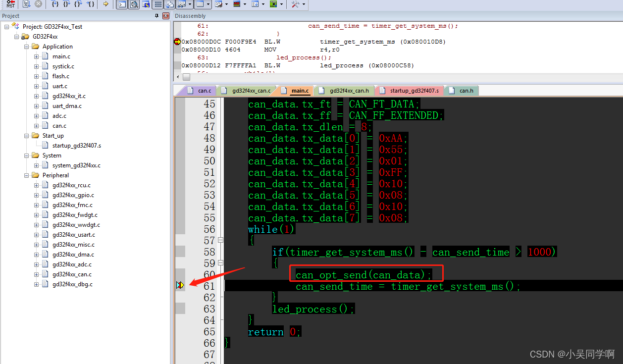Open the Analysis windows icon
Screen dimensions: 623x364
(x=237, y=4)
